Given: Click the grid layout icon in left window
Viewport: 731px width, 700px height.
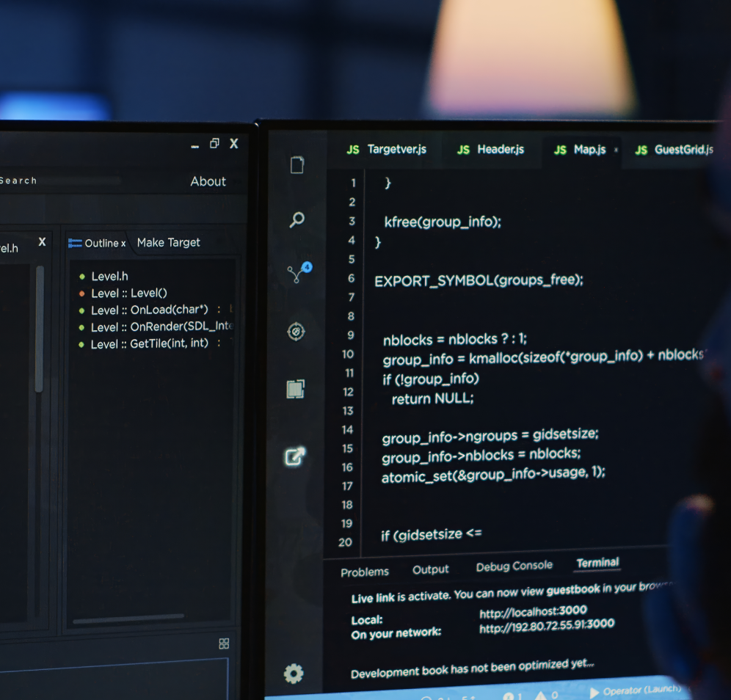Looking at the screenshot, I should pos(224,644).
